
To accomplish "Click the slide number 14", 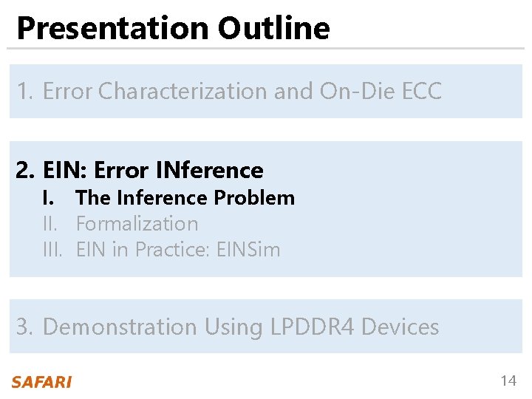I will click(x=508, y=381).
